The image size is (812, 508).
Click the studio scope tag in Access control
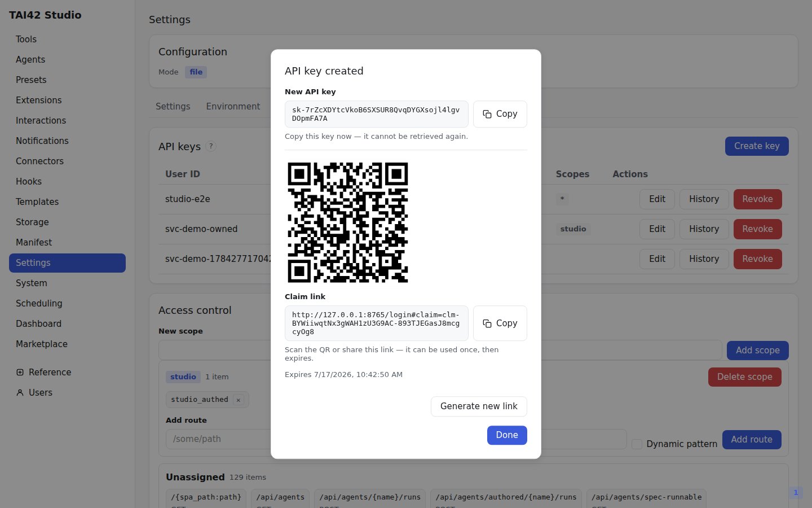pos(183,377)
